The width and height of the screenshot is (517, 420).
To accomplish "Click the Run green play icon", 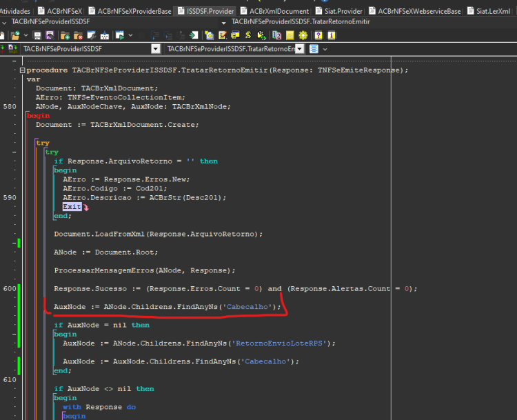I will click(x=120, y=35).
